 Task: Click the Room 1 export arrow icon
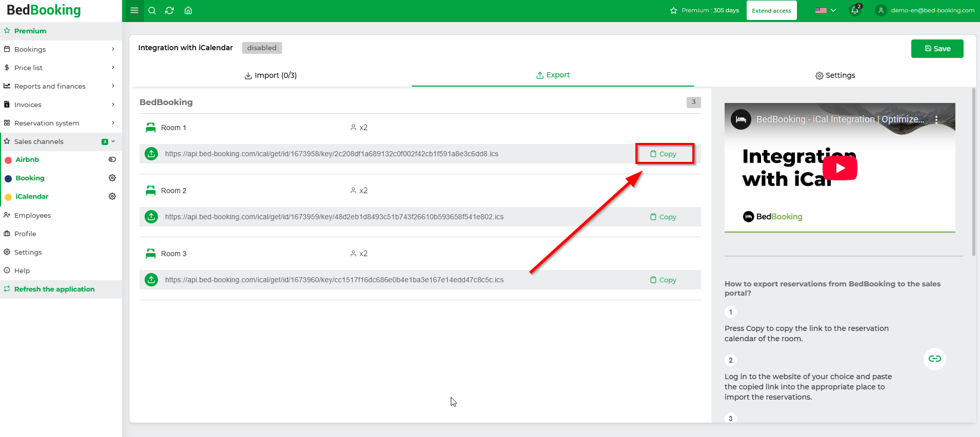(x=151, y=154)
